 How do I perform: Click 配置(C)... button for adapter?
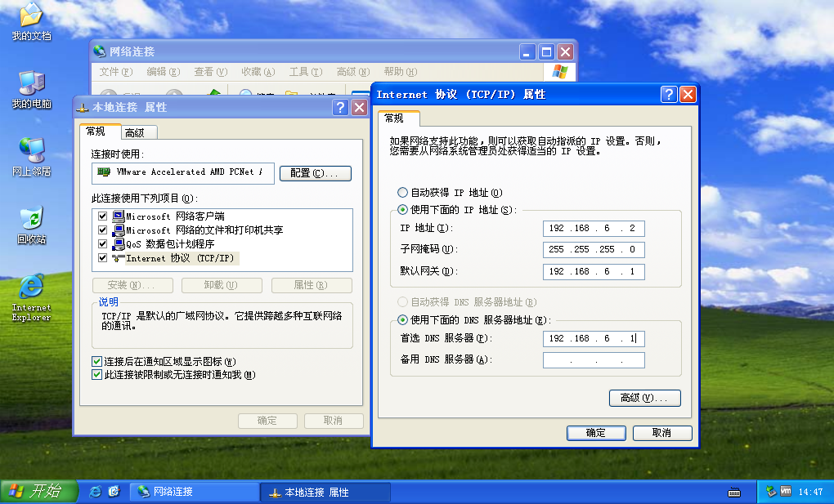tap(315, 173)
